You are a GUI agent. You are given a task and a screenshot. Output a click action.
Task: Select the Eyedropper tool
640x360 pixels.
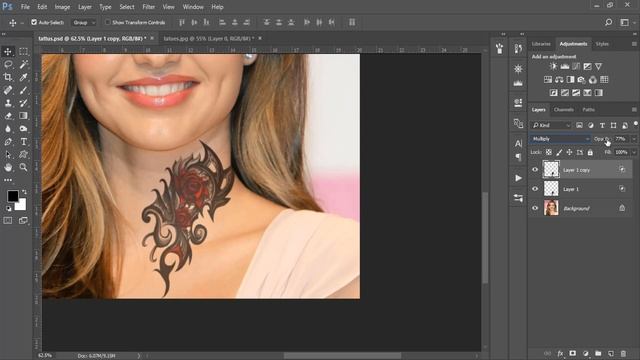23,77
